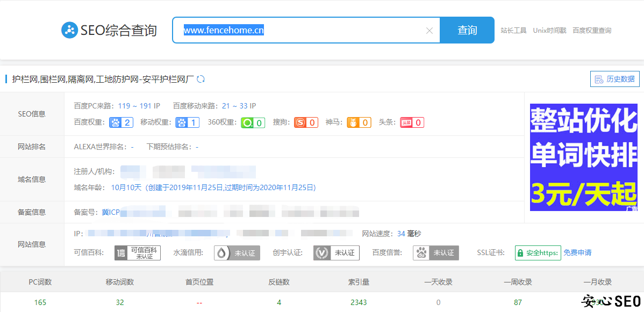Clear the search box with X icon

[x=429, y=31]
